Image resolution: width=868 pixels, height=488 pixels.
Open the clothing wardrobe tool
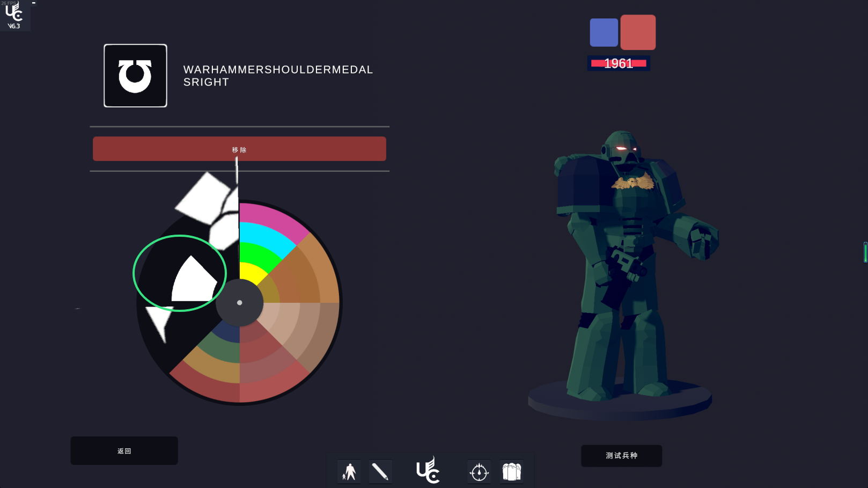point(512,472)
